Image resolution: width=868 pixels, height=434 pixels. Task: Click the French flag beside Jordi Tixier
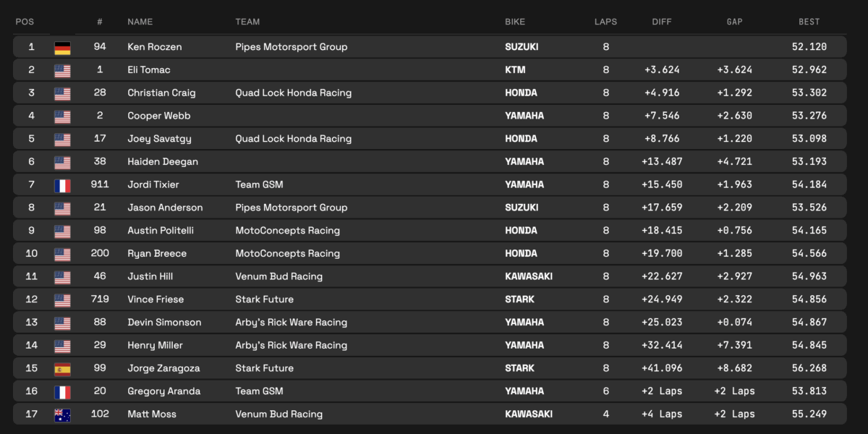pos(62,185)
